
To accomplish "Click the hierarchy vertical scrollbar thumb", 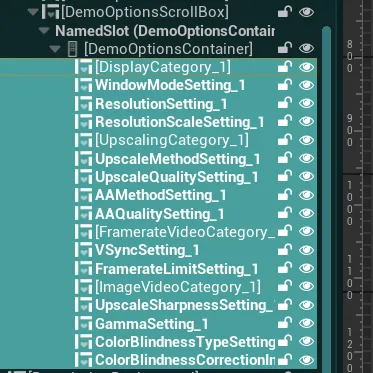I will pyautogui.click(x=326, y=199).
